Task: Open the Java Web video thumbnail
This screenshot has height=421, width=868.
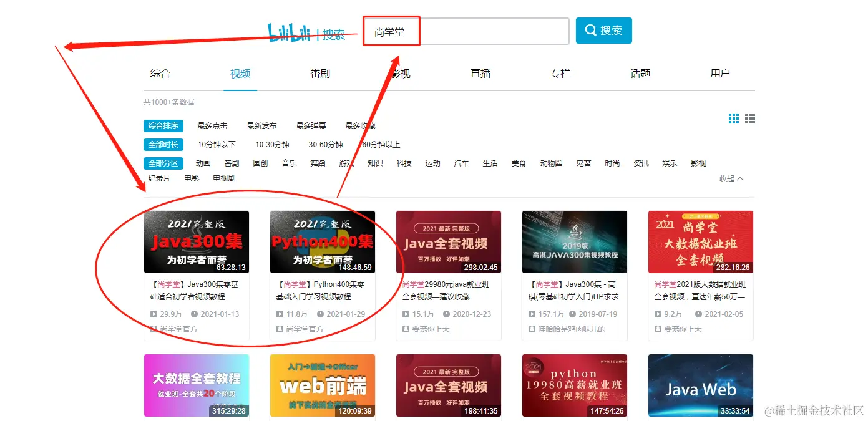Action: (x=700, y=385)
